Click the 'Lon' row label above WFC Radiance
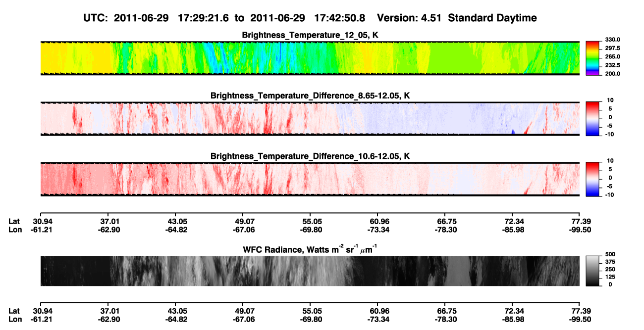The image size is (644, 330). [15, 230]
